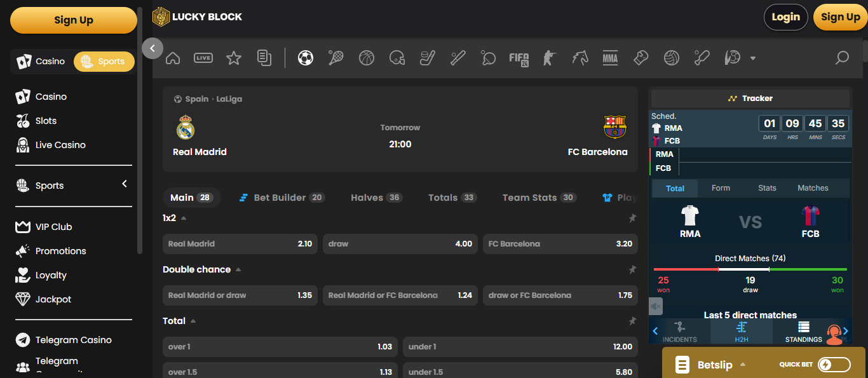Click Sign Up in left sidebar

74,20
